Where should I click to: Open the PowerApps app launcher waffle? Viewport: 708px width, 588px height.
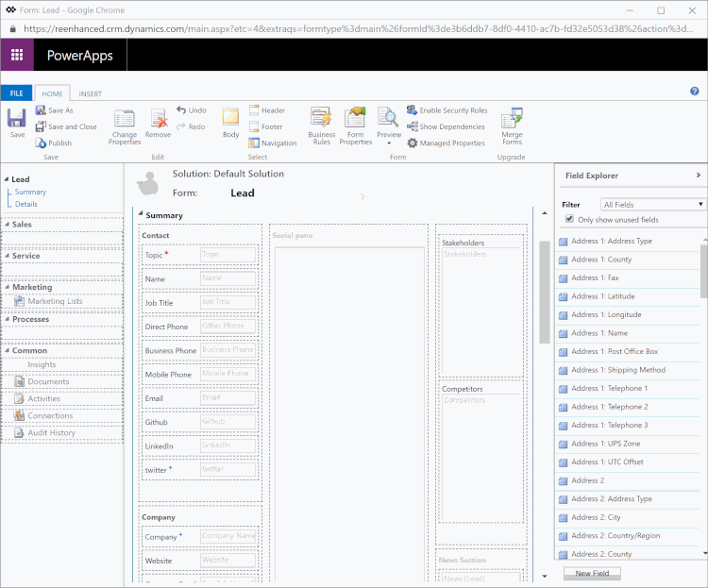[x=17, y=55]
